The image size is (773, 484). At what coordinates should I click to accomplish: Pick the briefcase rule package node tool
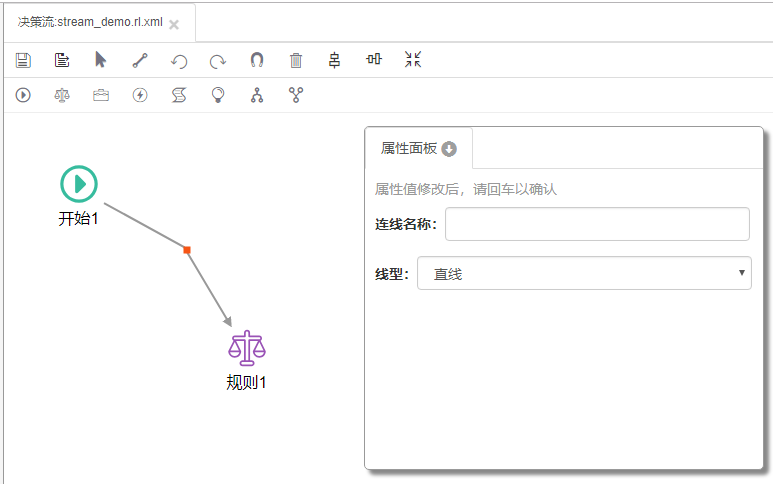[x=101, y=95]
